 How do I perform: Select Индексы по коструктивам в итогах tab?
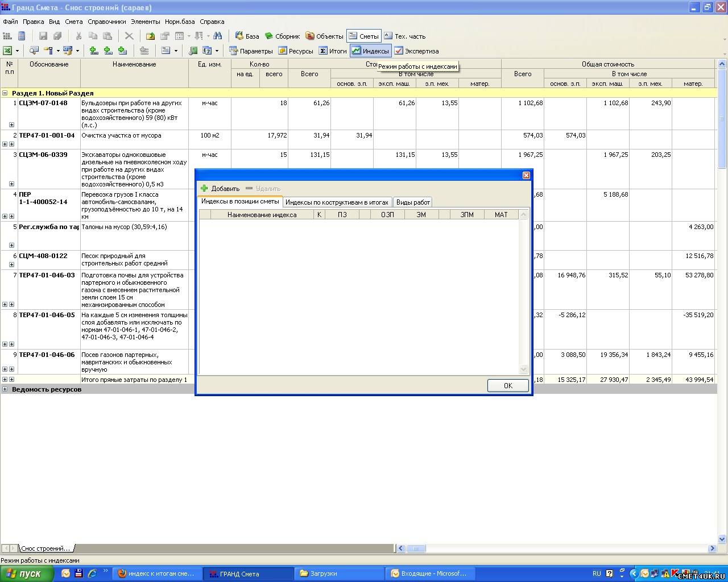point(337,202)
